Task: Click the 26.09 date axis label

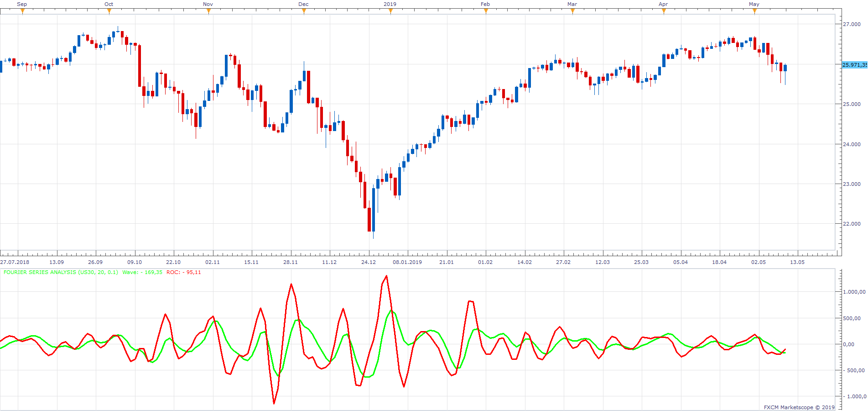Action: tap(95, 262)
